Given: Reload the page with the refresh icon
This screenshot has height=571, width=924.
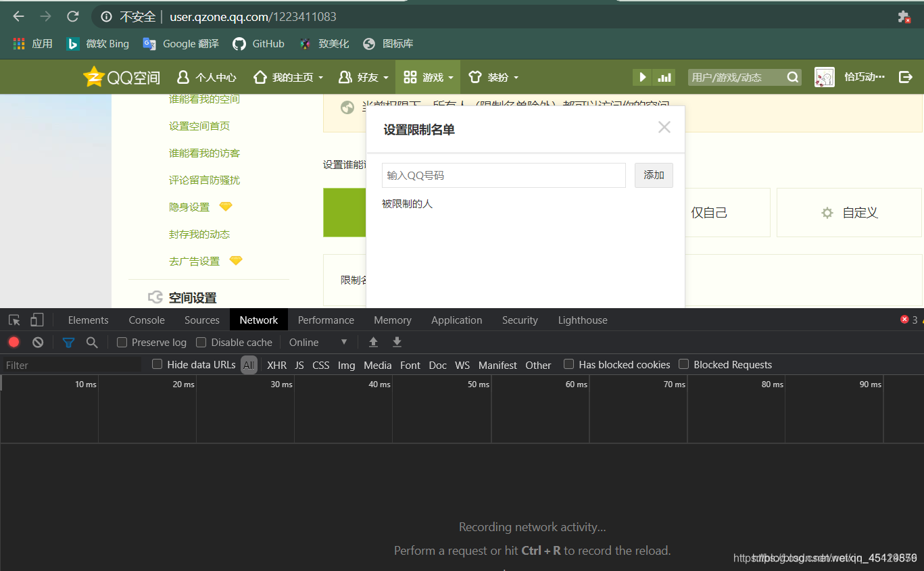Looking at the screenshot, I should click(x=73, y=16).
